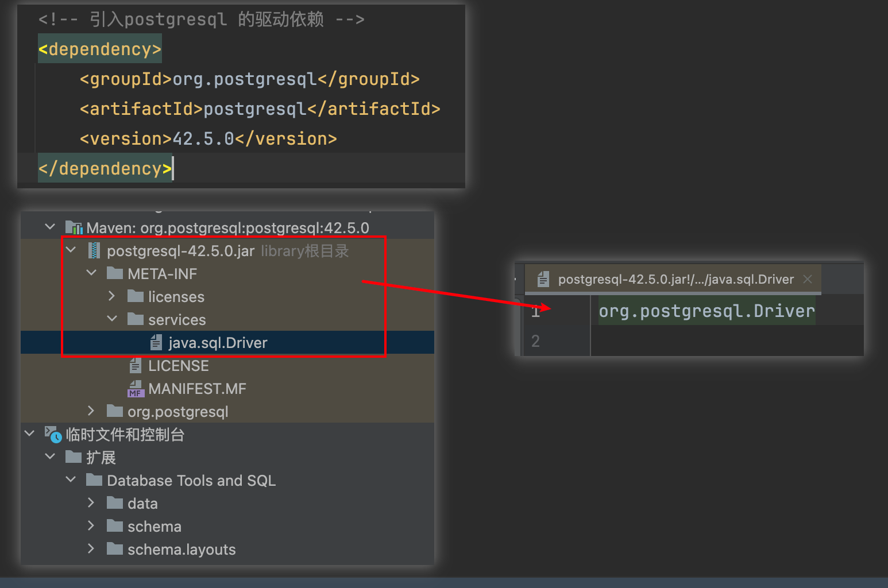This screenshot has height=588, width=888.
Task: Click the schema.layouts folder icon
Action: 115,549
